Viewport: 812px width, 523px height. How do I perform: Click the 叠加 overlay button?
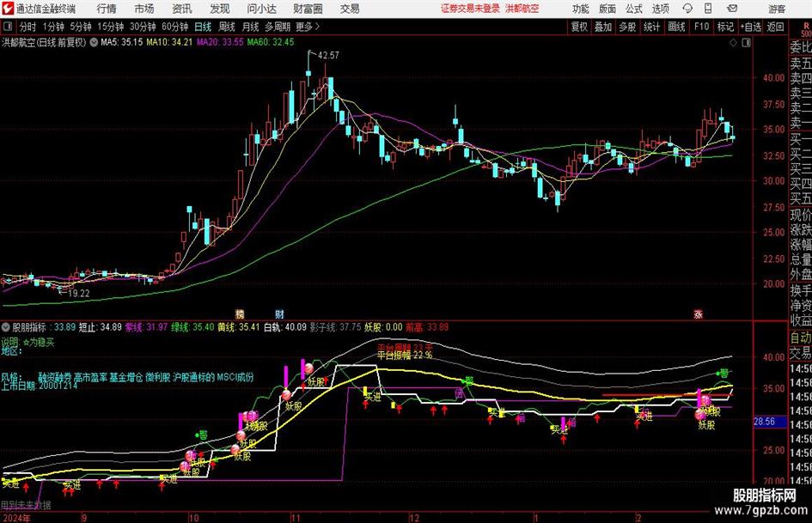pyautogui.click(x=603, y=27)
